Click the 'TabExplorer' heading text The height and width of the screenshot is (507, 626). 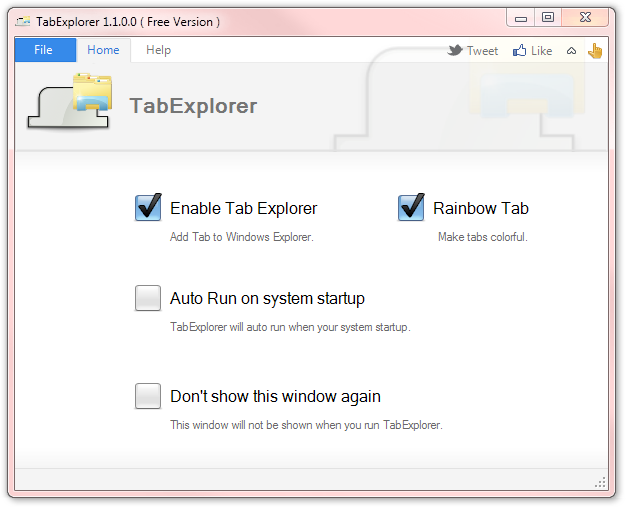click(x=193, y=106)
